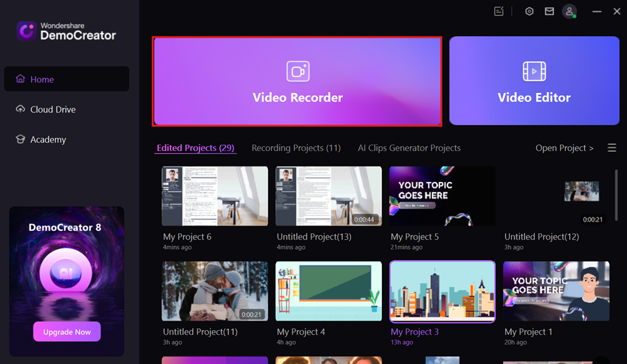Click the "My Project 4" title text
This screenshot has height=364, width=627.
coord(301,332)
